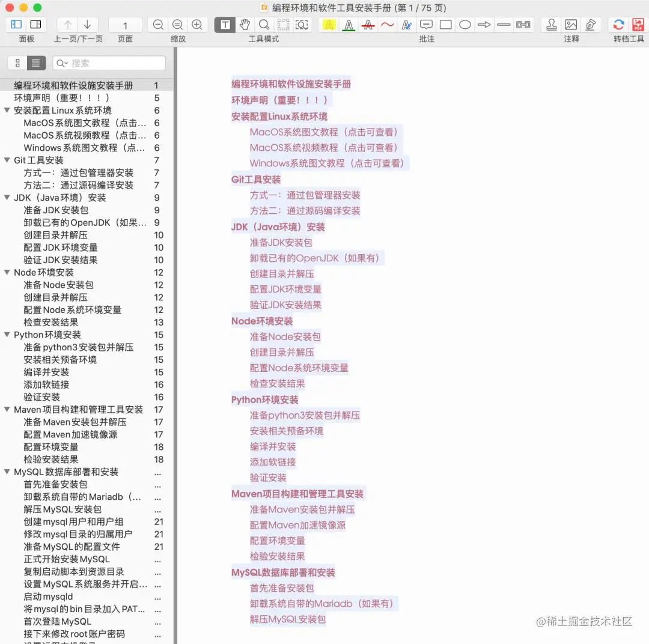
Task: Toggle the right side panel
Action: click(x=36, y=25)
